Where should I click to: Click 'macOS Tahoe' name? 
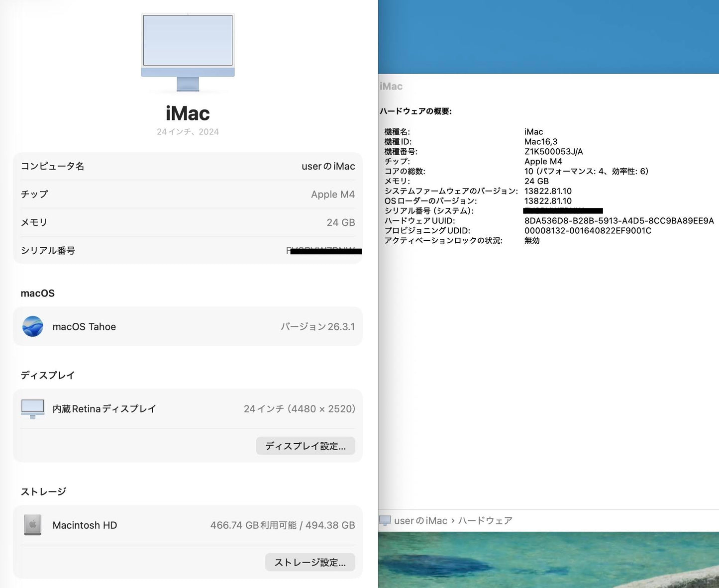click(84, 327)
